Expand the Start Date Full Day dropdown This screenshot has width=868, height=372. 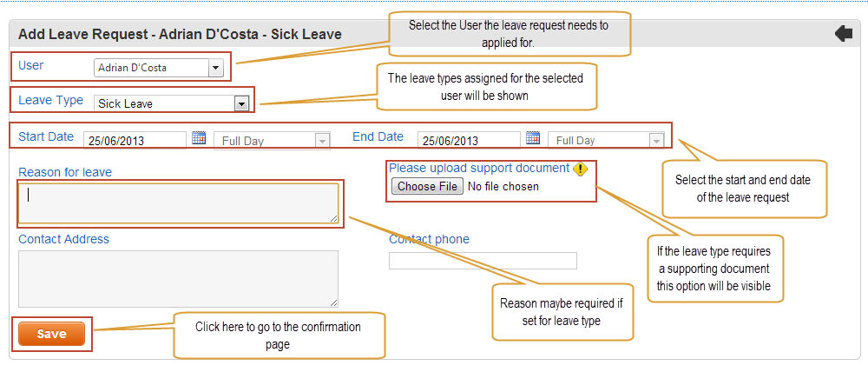(x=272, y=141)
